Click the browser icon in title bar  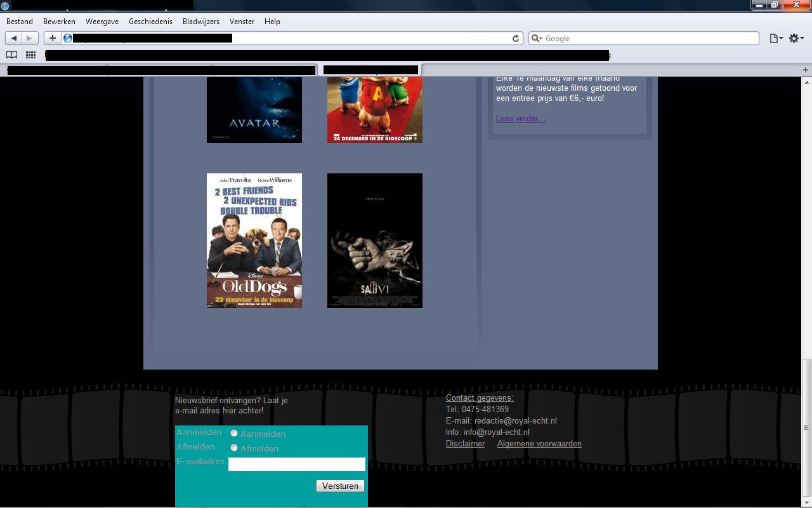click(5, 6)
